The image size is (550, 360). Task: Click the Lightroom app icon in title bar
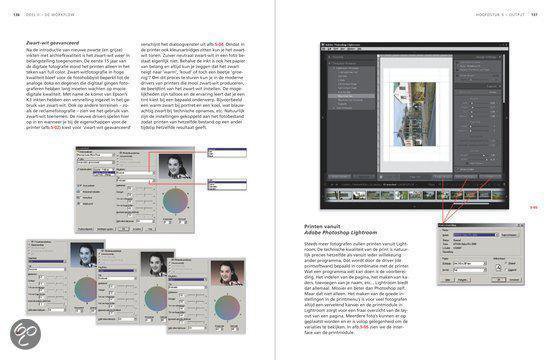tap(323, 45)
